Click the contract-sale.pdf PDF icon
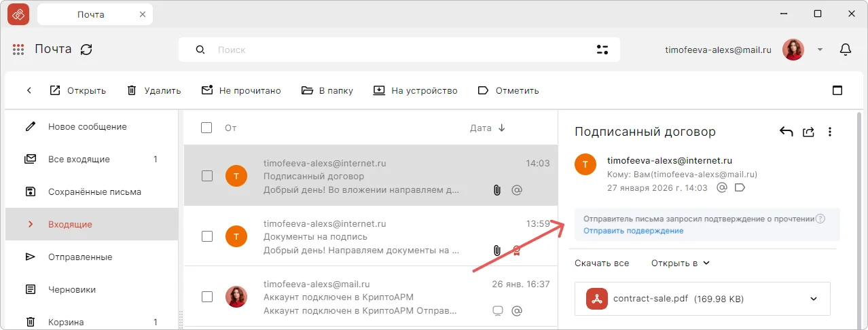Screen dimensions: 868x330 [x=597, y=299]
